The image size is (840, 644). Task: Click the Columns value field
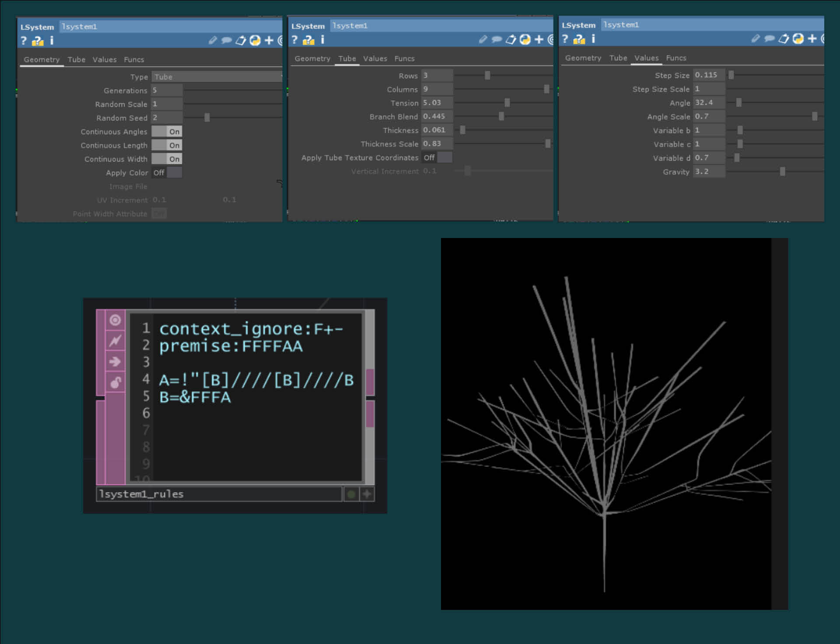[x=437, y=89]
